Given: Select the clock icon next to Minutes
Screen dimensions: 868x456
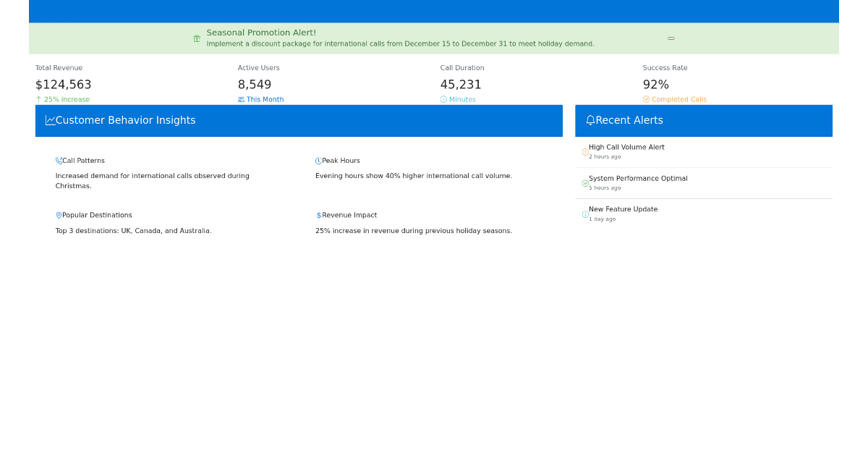Looking at the screenshot, I should (x=445, y=99).
